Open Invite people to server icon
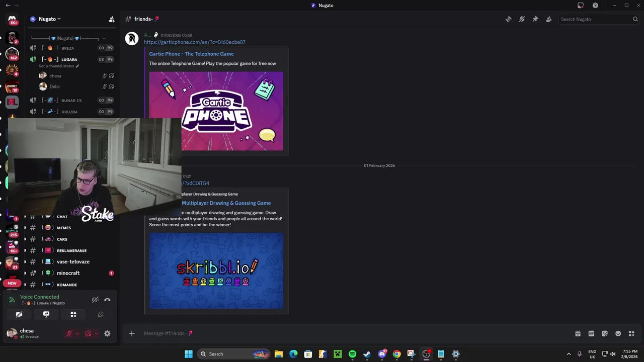This screenshot has width=644, height=362. pos(112,19)
